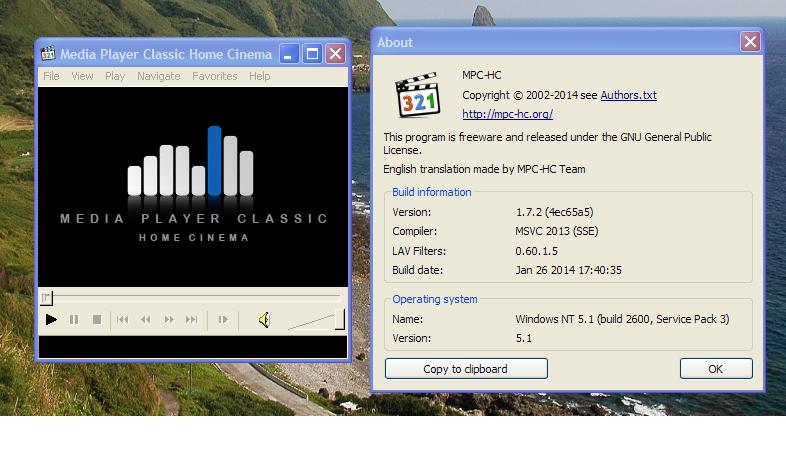
Task: Open the Navigate menu
Action: point(158,76)
